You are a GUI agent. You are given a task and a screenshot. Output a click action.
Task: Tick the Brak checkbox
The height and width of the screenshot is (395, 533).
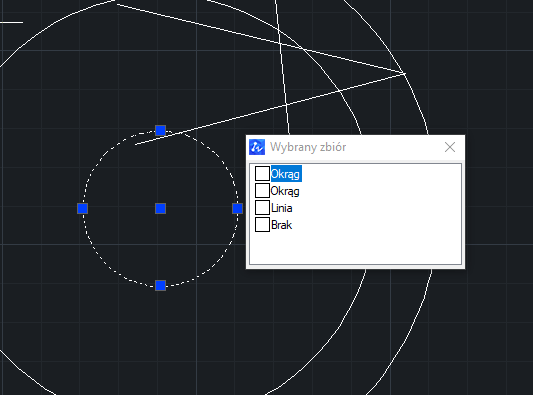(x=262, y=224)
